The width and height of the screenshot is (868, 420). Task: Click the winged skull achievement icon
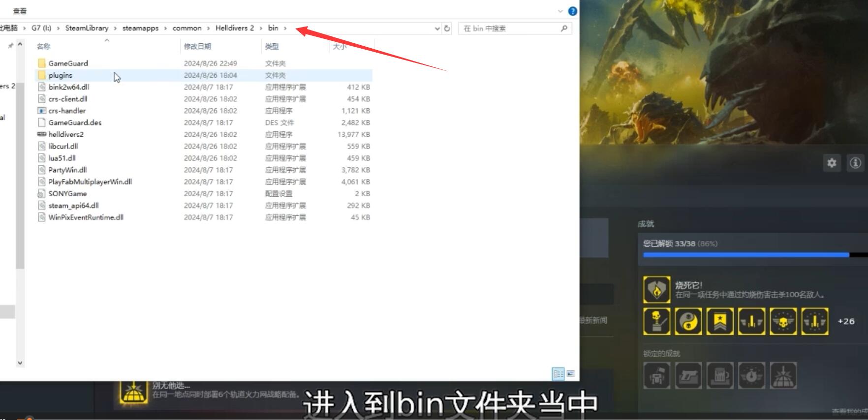tap(783, 322)
